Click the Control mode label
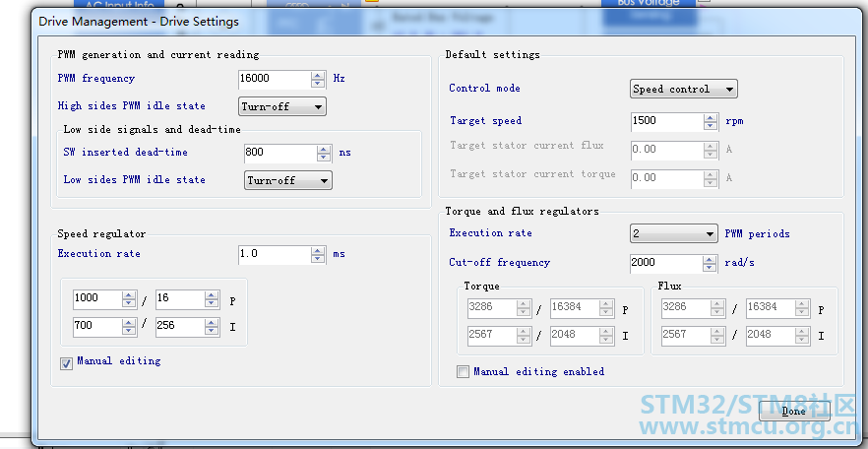Image resolution: width=868 pixels, height=449 pixels. point(485,88)
